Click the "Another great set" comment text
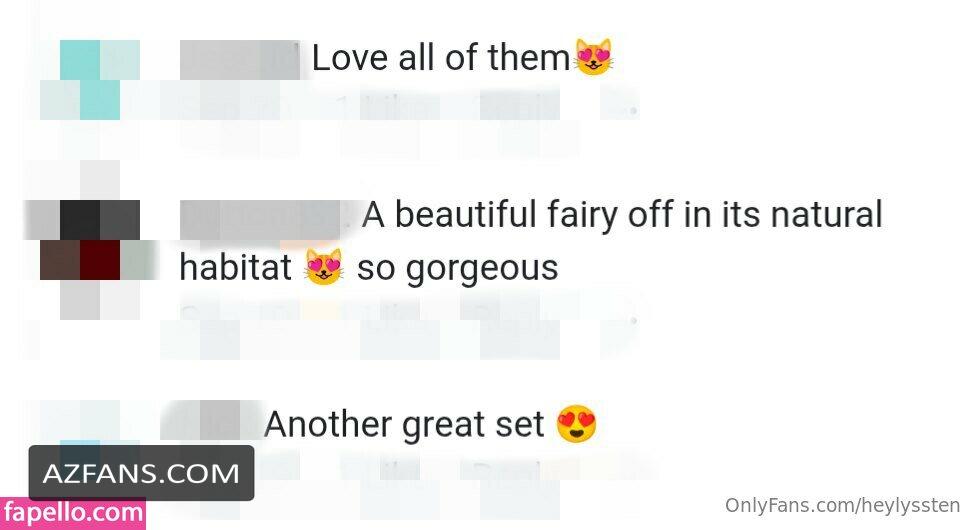The height and width of the screenshot is (530, 974). [404, 425]
